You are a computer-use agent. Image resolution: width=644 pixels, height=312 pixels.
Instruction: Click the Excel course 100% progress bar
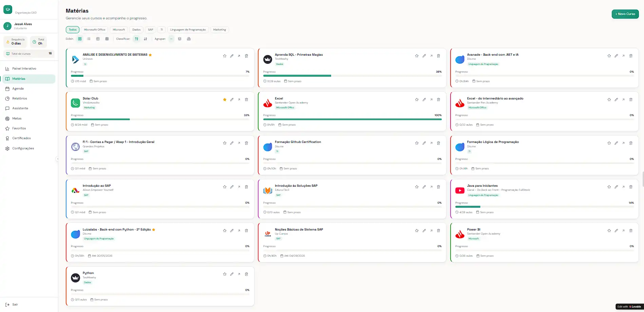pyautogui.click(x=352, y=120)
